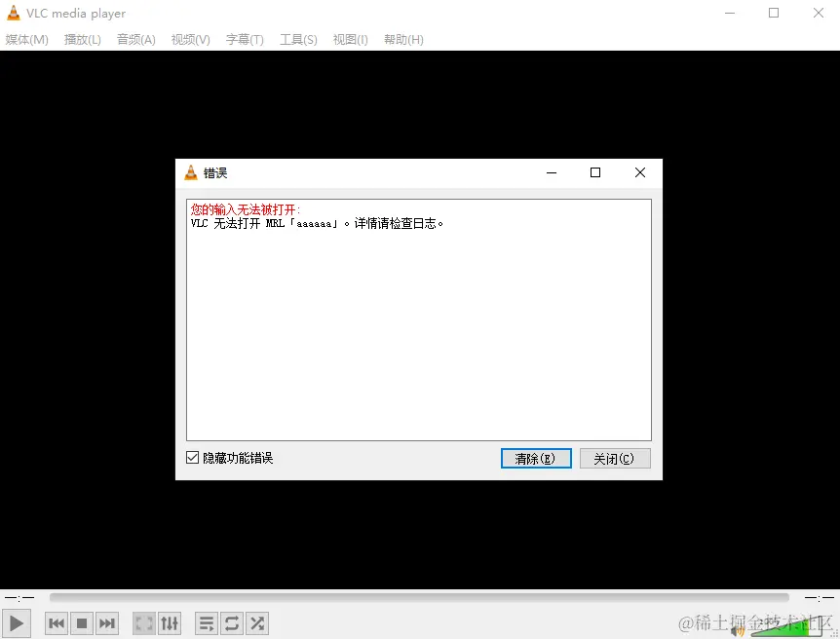Open extended settings equalizer icon
Viewport: 840px width, 639px height.
point(170,623)
